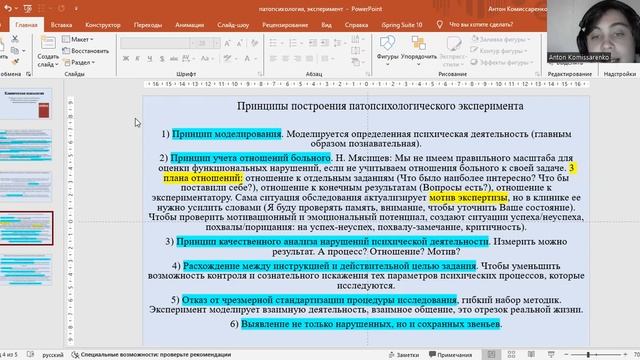This screenshot has height=360, width=640.
Task: Open the font size dropdown
Action: (216, 43)
